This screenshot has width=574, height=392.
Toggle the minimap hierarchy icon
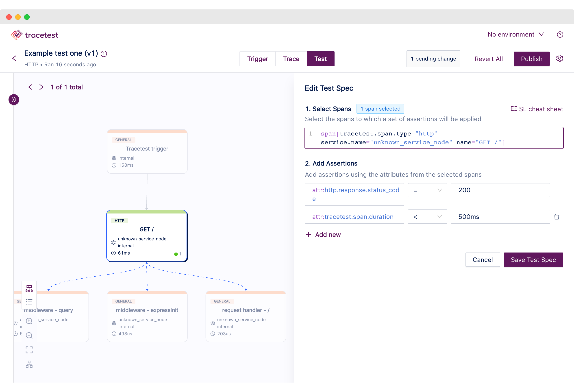click(x=29, y=364)
